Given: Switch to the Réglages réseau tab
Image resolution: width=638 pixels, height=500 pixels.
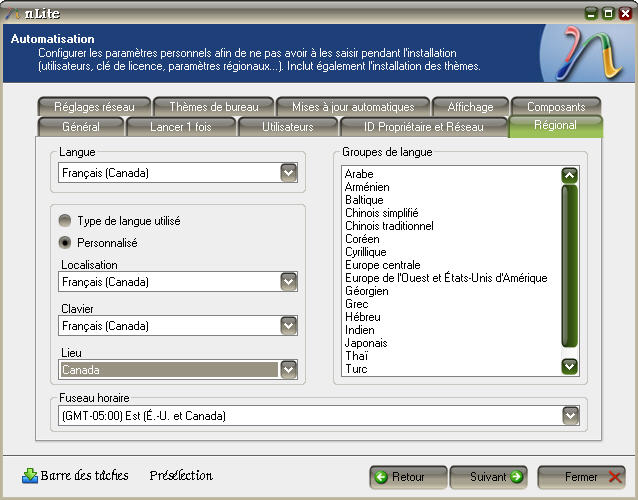Looking at the screenshot, I should tap(94, 107).
